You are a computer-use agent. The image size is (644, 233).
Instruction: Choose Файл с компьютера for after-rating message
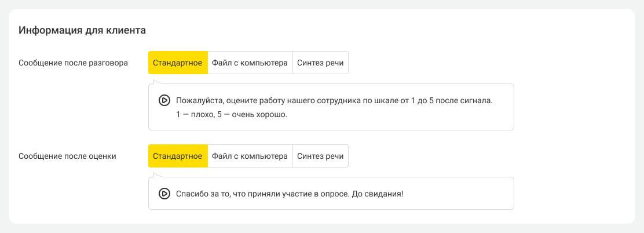click(x=250, y=156)
